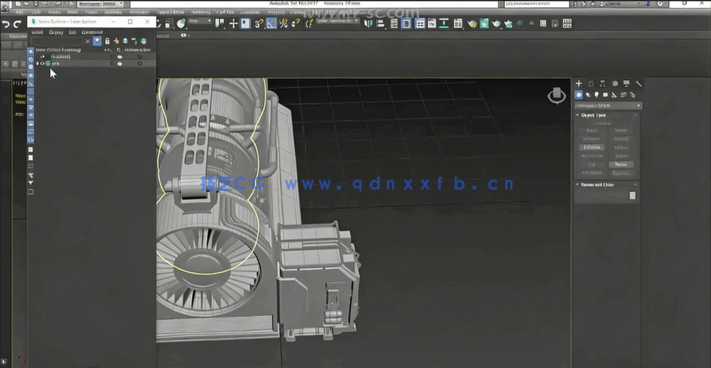Click the Morph object type button
The width and height of the screenshot is (711, 368).
coord(592,131)
